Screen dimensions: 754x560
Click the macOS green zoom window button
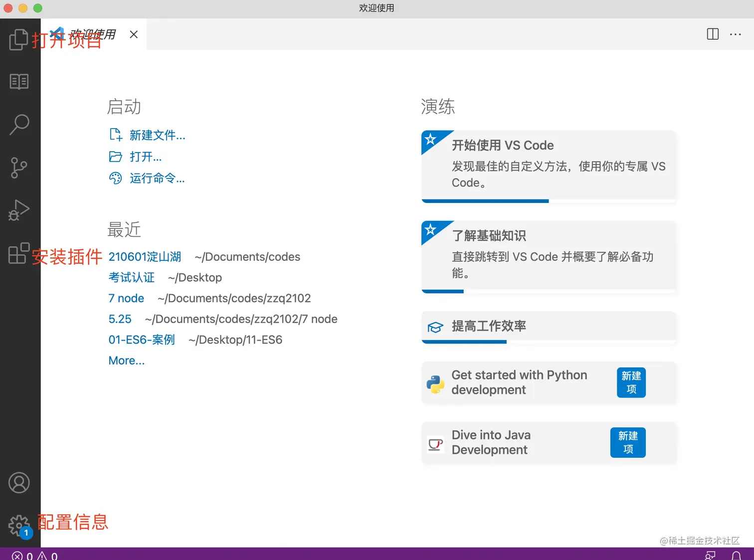pyautogui.click(x=38, y=8)
